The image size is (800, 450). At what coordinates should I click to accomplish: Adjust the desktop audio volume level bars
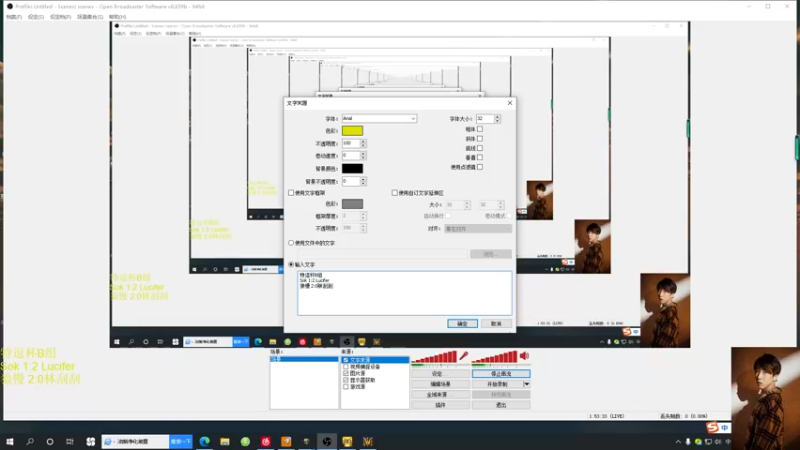[495, 357]
